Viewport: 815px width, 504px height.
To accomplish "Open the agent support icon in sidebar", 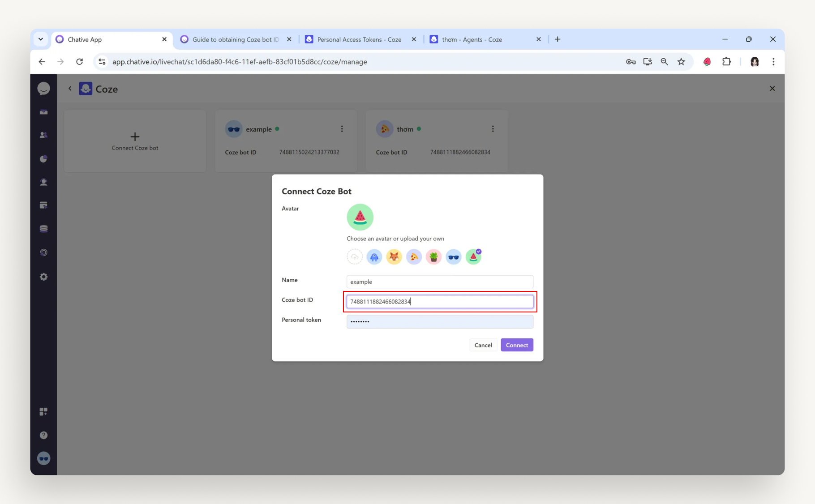I will tap(43, 182).
